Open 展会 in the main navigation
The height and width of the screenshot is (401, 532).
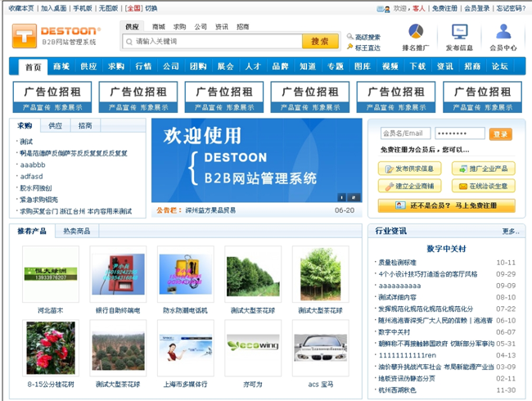point(226,66)
